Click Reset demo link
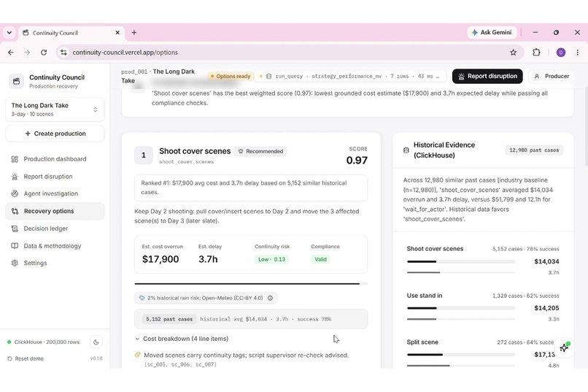588x392 pixels. [x=26, y=358]
